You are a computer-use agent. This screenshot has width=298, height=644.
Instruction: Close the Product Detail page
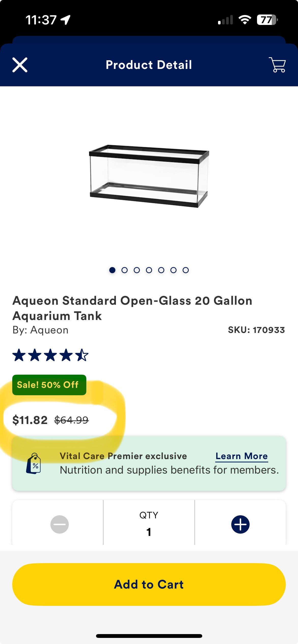click(20, 65)
